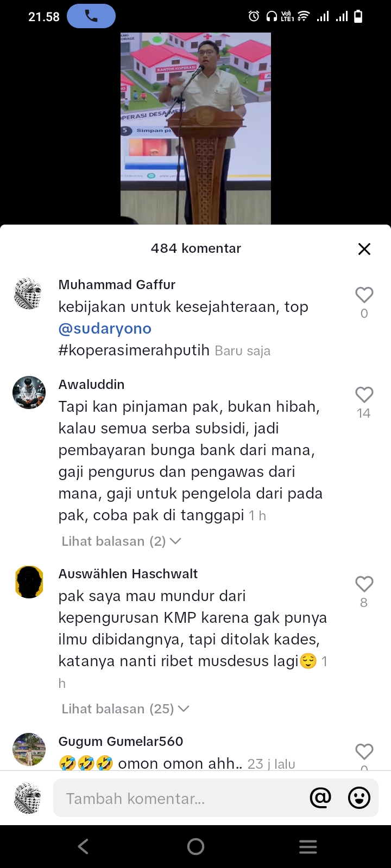
Task: Tap the video preview above the comments
Action: 195,129
